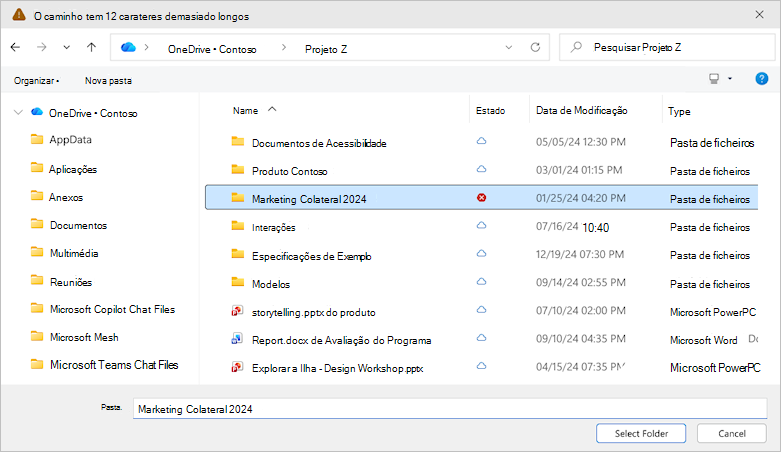The image size is (781, 452).
Task: Open Anexos folder in sidebar
Action: [66, 197]
